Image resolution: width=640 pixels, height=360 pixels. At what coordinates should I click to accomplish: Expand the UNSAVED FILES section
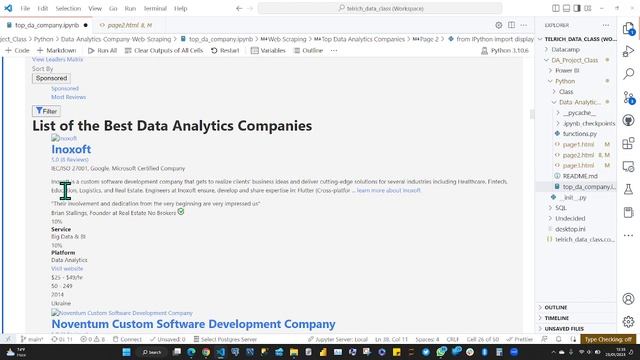pos(564,329)
